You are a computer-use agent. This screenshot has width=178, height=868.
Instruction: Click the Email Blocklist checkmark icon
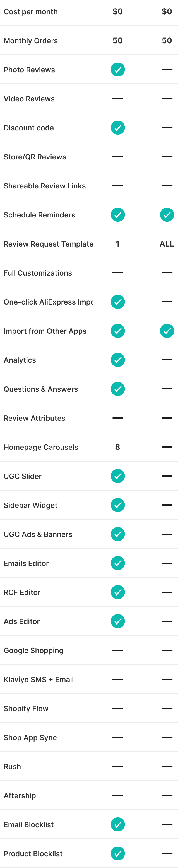tap(118, 824)
